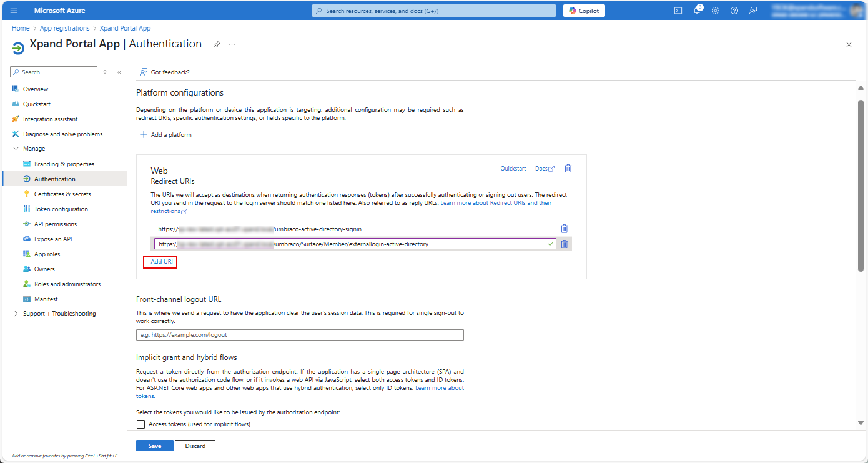Open the Docs external link
Image resolution: width=868 pixels, height=463 pixels.
tap(545, 169)
